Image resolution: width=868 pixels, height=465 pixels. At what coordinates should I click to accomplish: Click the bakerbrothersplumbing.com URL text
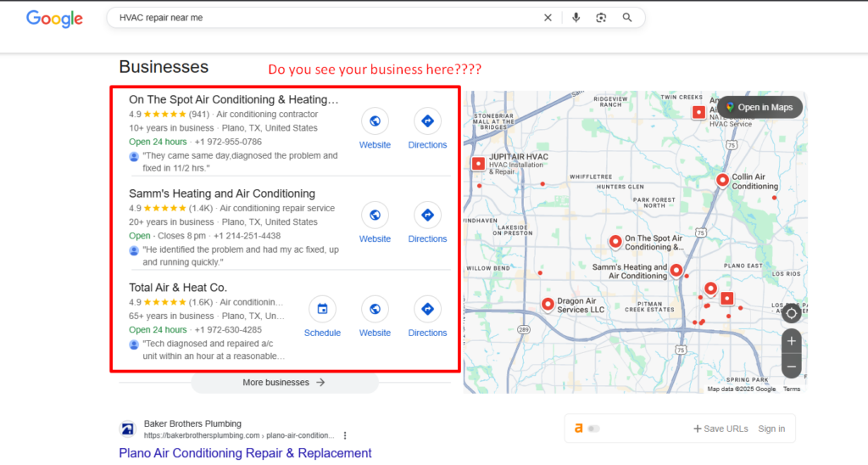239,435
